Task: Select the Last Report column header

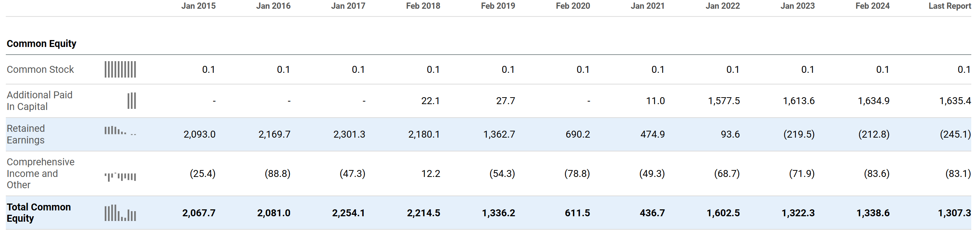Action: point(949,6)
